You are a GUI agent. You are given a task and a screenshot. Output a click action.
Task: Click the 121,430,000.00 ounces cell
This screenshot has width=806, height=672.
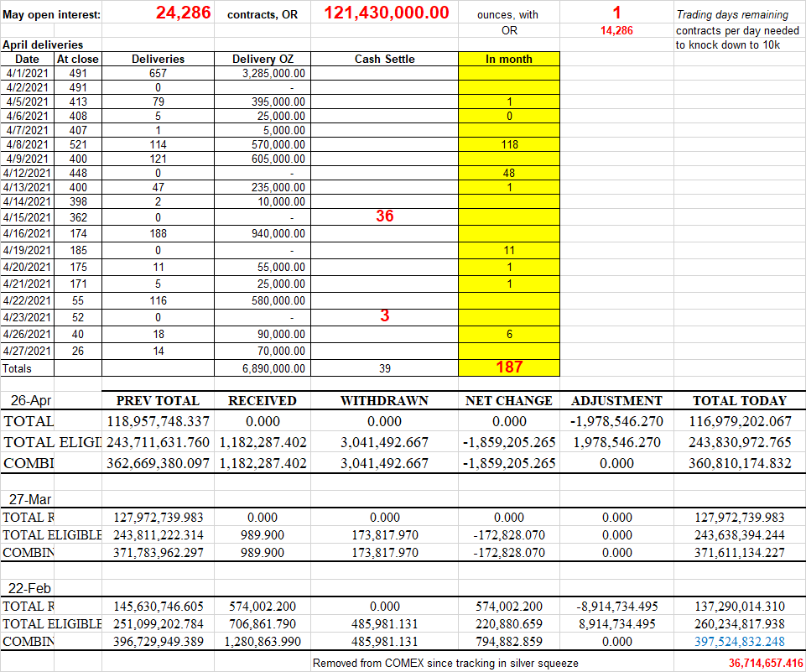coord(386,13)
